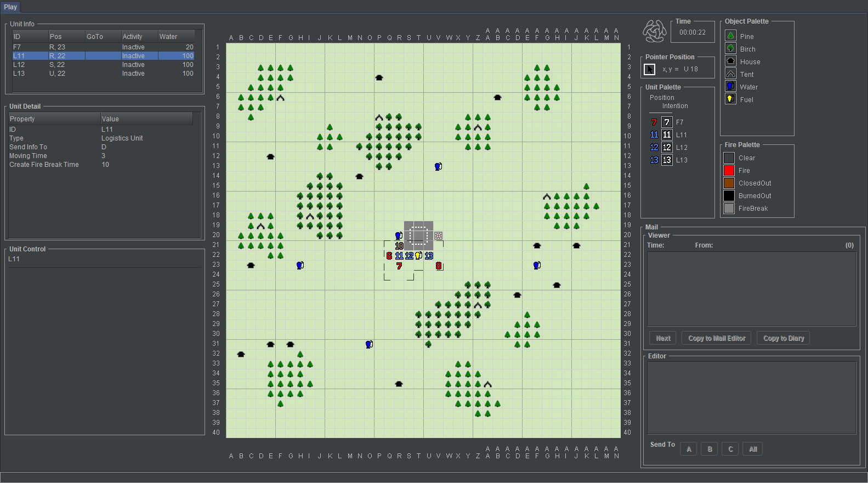Select the FireBreak gray swatch

729,209
